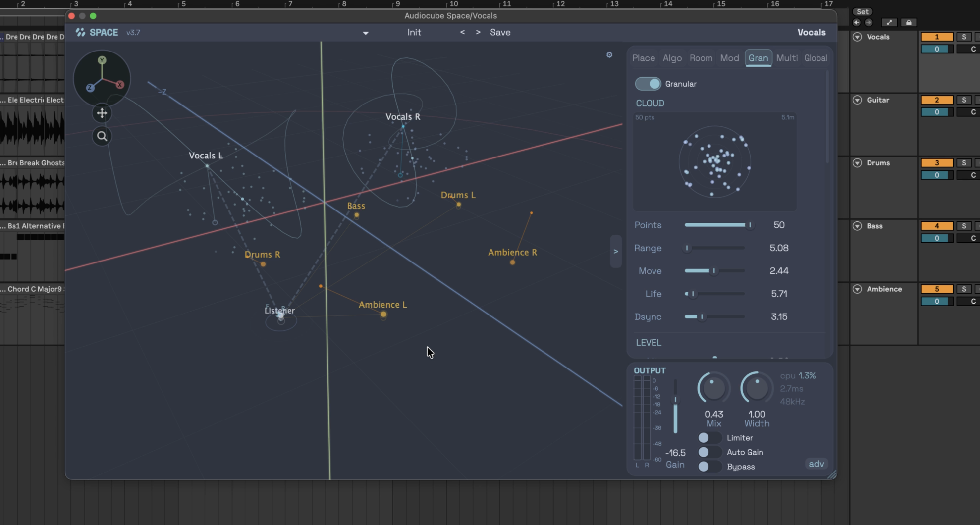Enable the Limiter switch
This screenshot has height=525, width=980.
point(709,438)
